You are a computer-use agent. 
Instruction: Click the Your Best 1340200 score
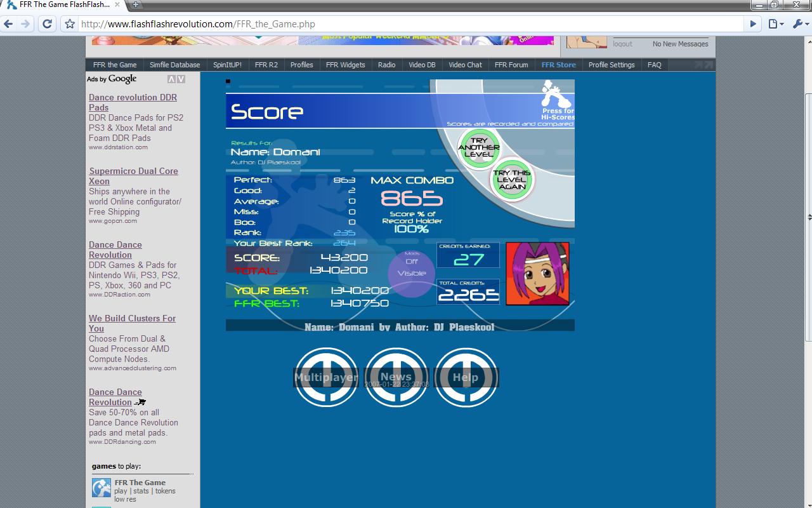[x=360, y=291]
